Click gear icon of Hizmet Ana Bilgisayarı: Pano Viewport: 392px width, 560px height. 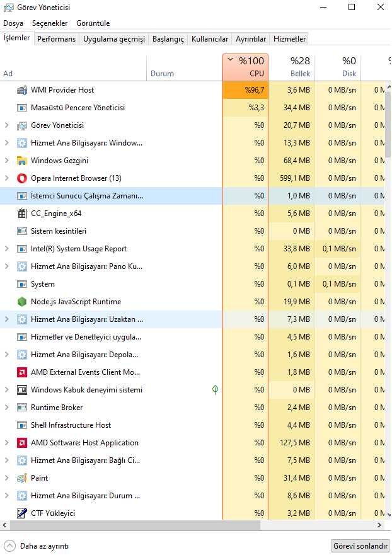(22, 266)
